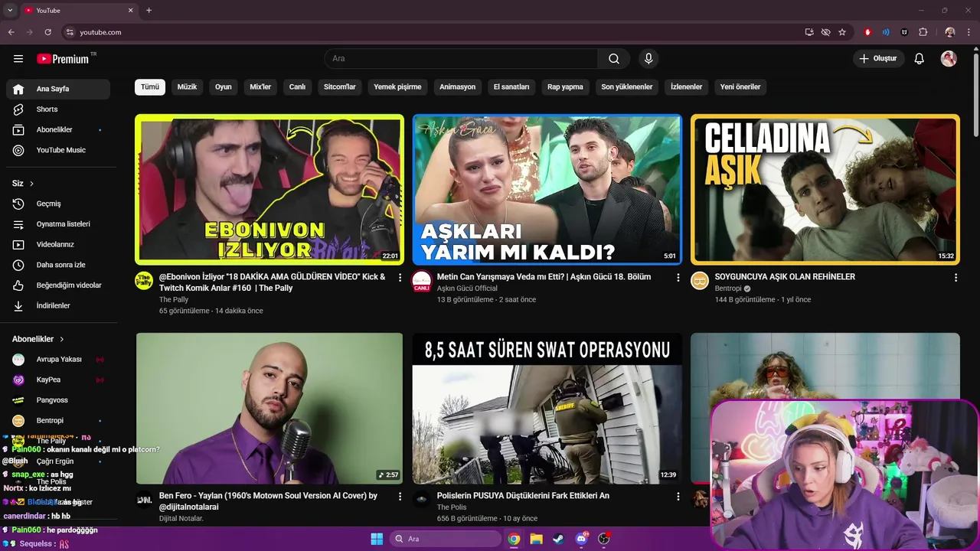Expand the Abonelikler section header
The height and width of the screenshot is (551, 980).
[x=38, y=339]
